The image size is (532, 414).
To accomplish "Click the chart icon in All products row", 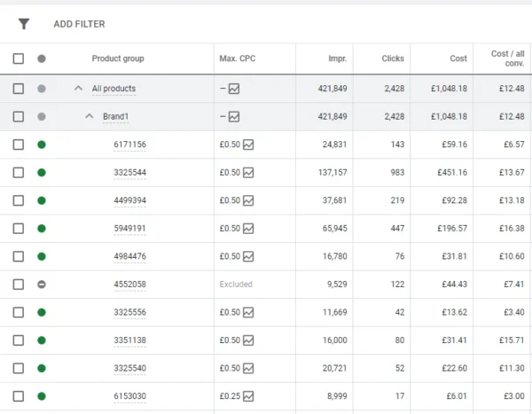I will click(234, 89).
